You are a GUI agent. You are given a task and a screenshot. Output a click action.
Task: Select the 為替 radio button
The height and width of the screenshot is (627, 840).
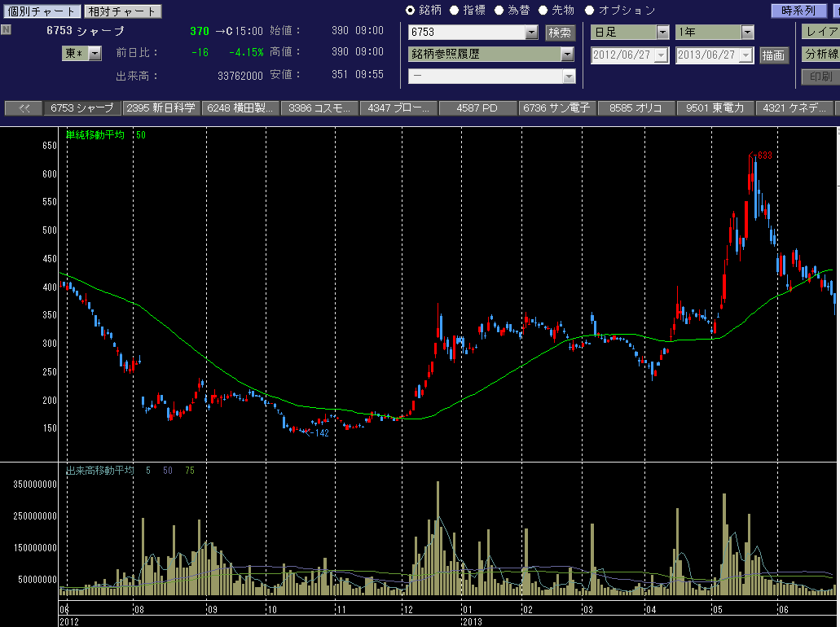click(499, 10)
